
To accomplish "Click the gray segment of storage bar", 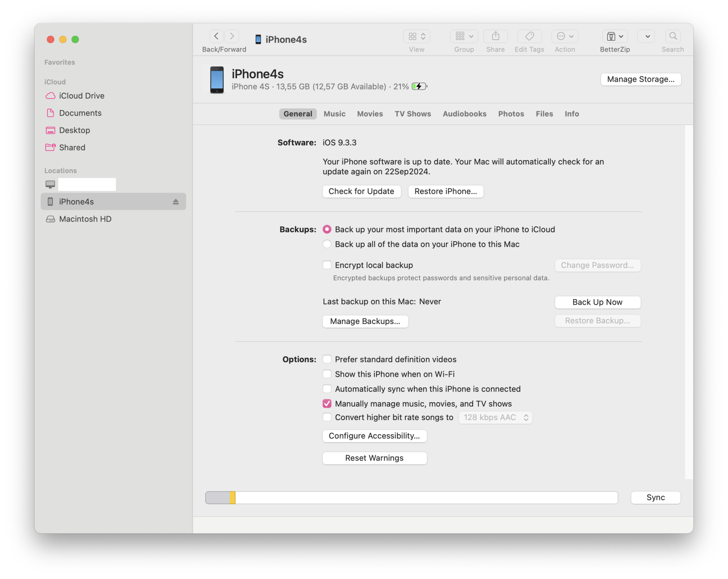I will pyautogui.click(x=218, y=498).
